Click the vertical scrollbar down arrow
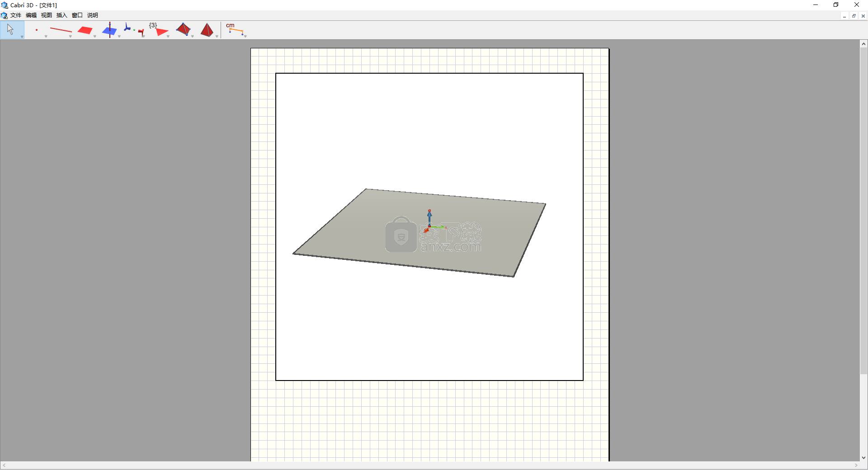This screenshot has width=868, height=470. 863,458
